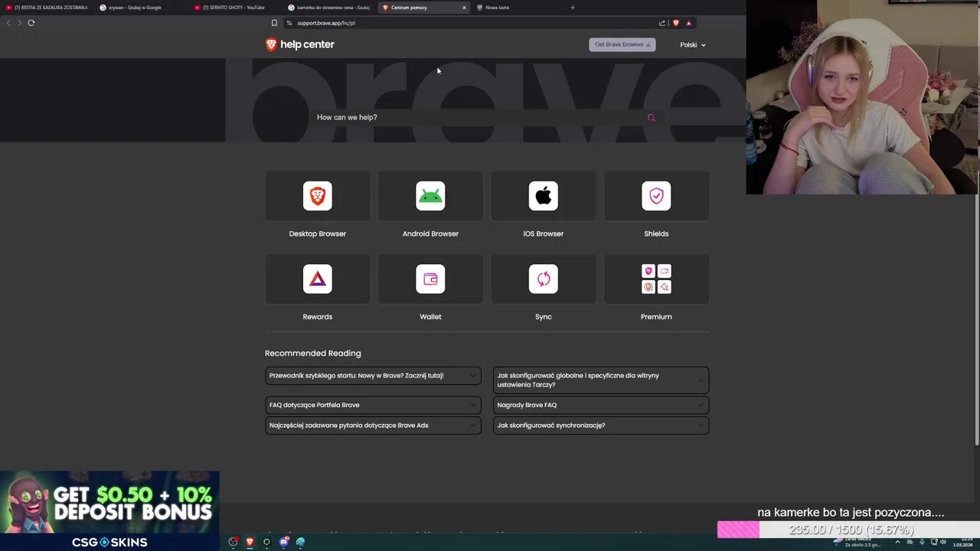This screenshot has width=980, height=551.
Task: Click the magenta search magnifier icon
Action: coord(652,118)
